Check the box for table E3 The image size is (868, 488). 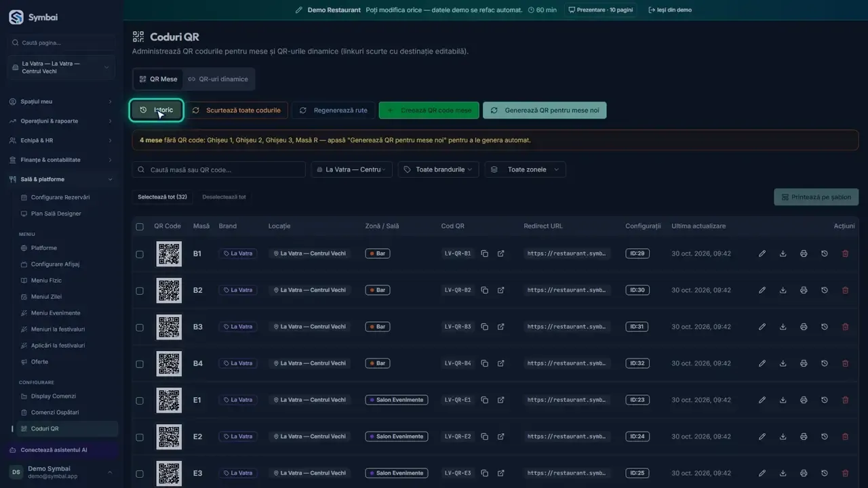tap(140, 474)
